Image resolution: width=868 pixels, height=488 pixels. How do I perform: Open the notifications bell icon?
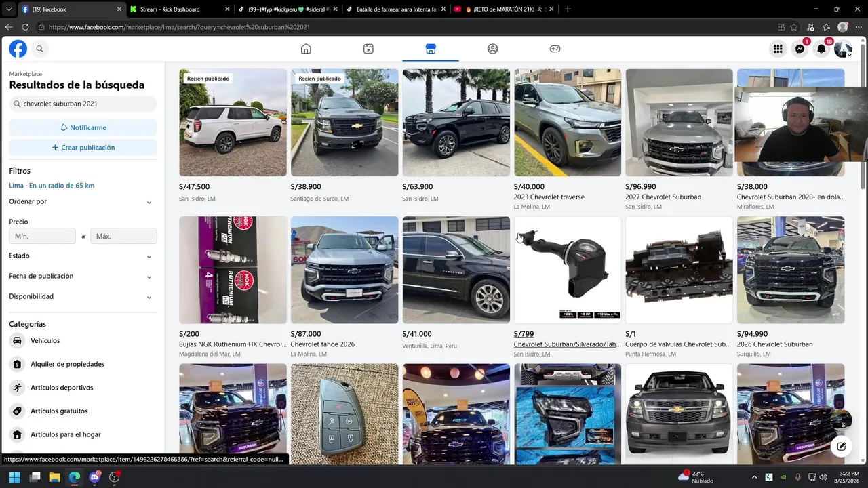point(821,49)
